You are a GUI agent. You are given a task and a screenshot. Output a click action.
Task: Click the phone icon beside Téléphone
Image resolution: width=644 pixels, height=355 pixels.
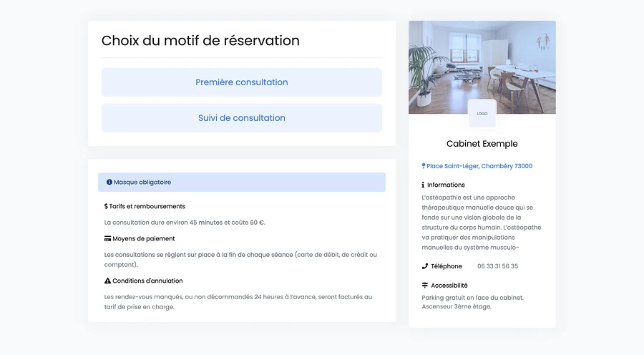424,266
